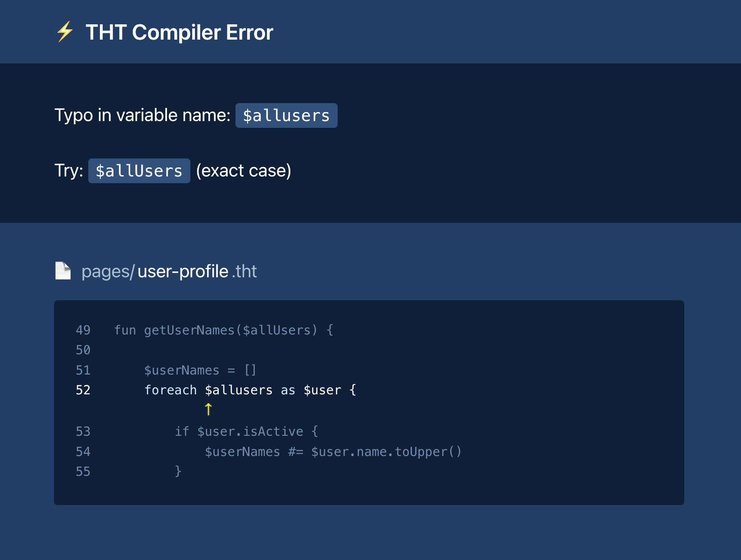Open the user-profile file name link
The image size is (741, 560).
click(x=183, y=271)
